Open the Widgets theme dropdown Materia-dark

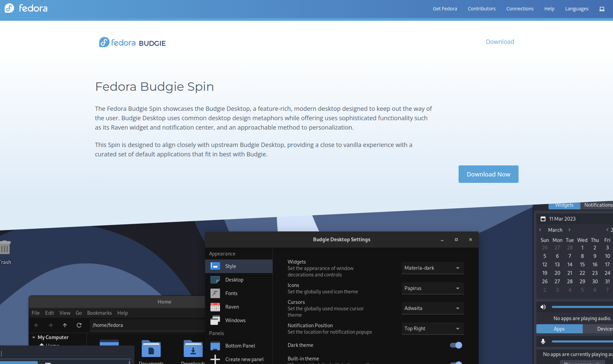click(432, 268)
